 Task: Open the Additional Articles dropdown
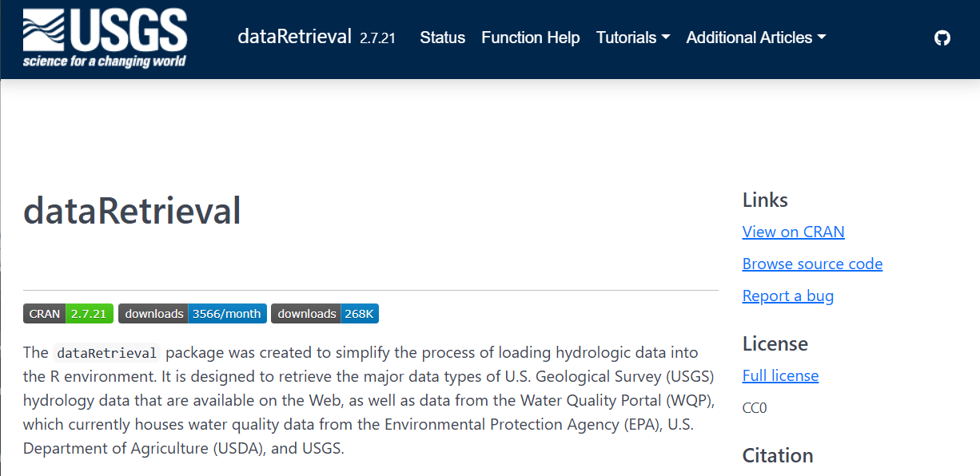point(755,38)
